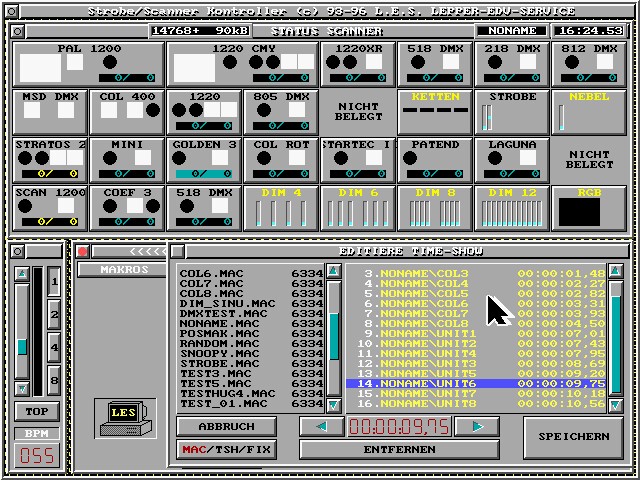Click up arrow of macro file list

tap(334, 271)
